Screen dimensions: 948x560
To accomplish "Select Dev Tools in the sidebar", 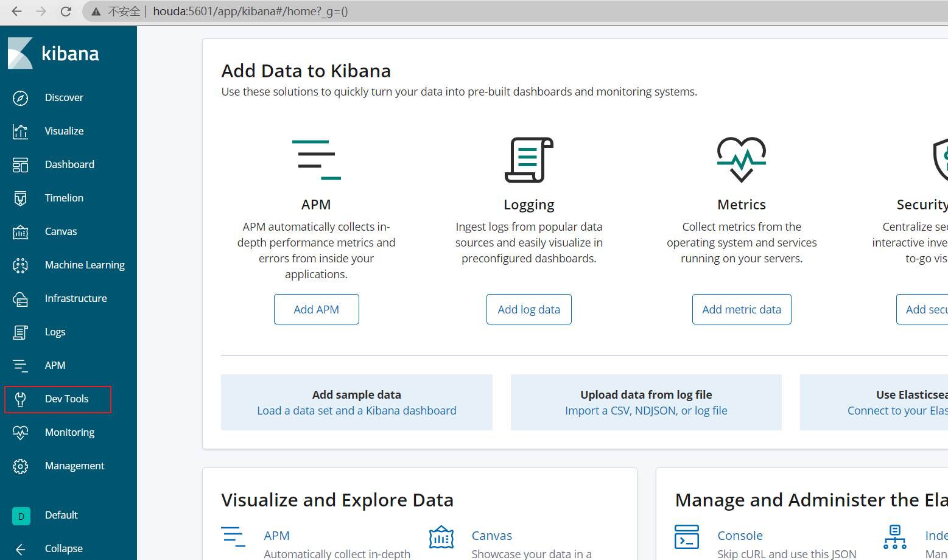I will tap(66, 399).
